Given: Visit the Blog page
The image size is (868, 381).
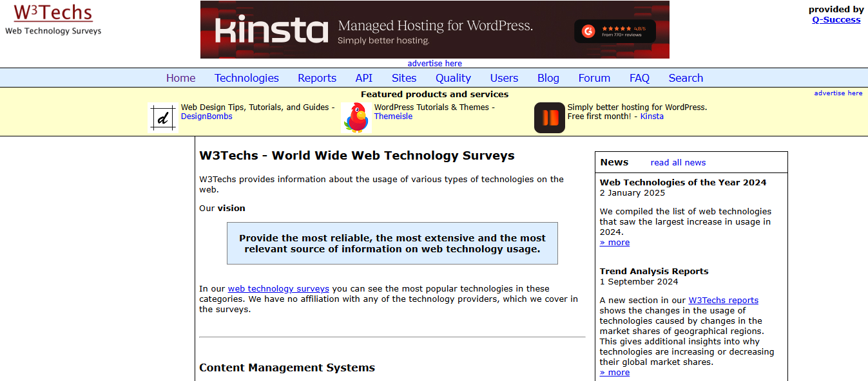Looking at the screenshot, I should (x=548, y=78).
